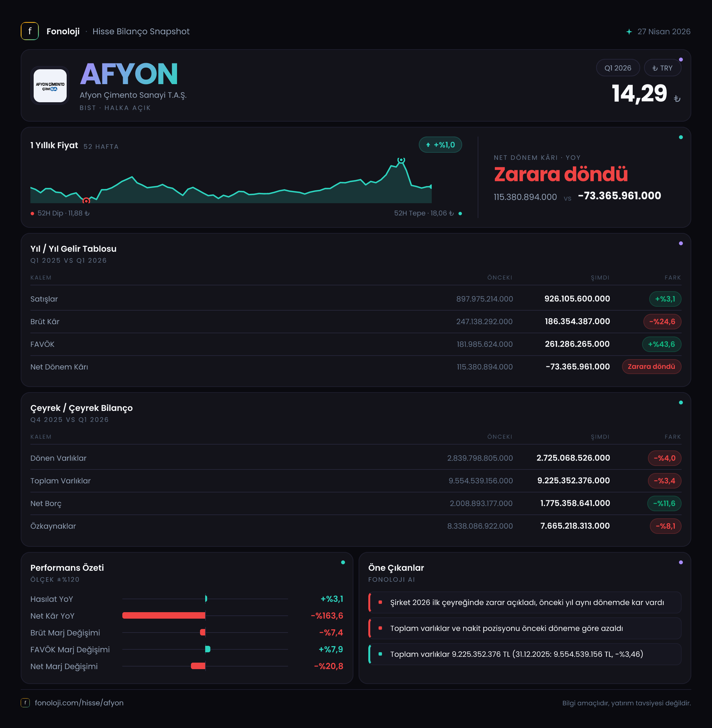The height and width of the screenshot is (728, 712).
Task: Open the fonoloji.com/hisse/afyon link
Action: 79,702
